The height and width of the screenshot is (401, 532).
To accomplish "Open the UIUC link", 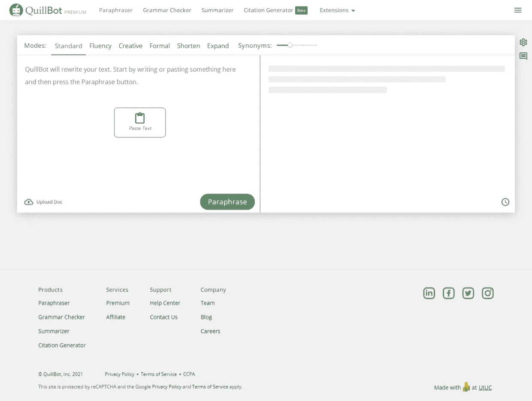I will [x=485, y=388].
